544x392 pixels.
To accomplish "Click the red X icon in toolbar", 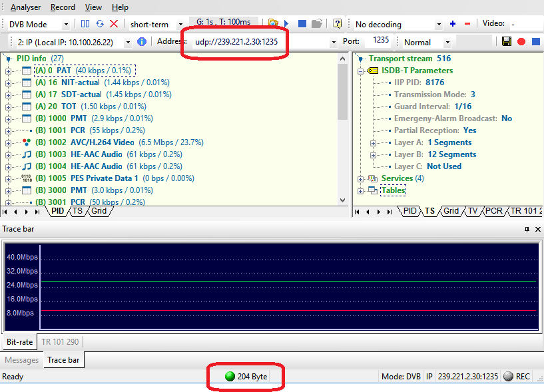I will pos(114,23).
